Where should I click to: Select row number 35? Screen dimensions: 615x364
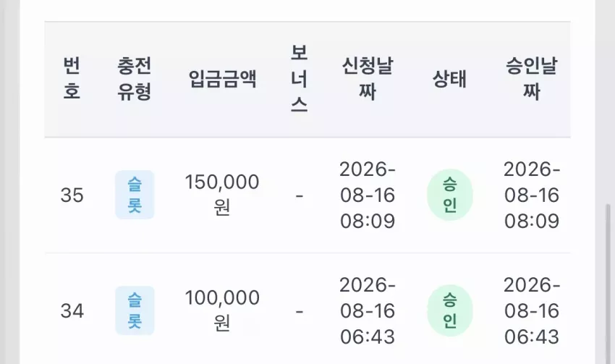tap(72, 195)
